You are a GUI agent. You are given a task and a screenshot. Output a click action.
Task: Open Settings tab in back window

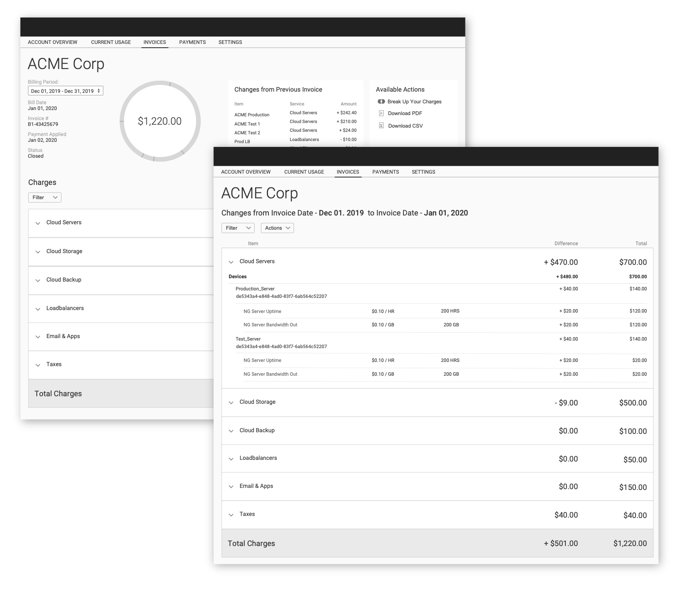[x=230, y=42]
